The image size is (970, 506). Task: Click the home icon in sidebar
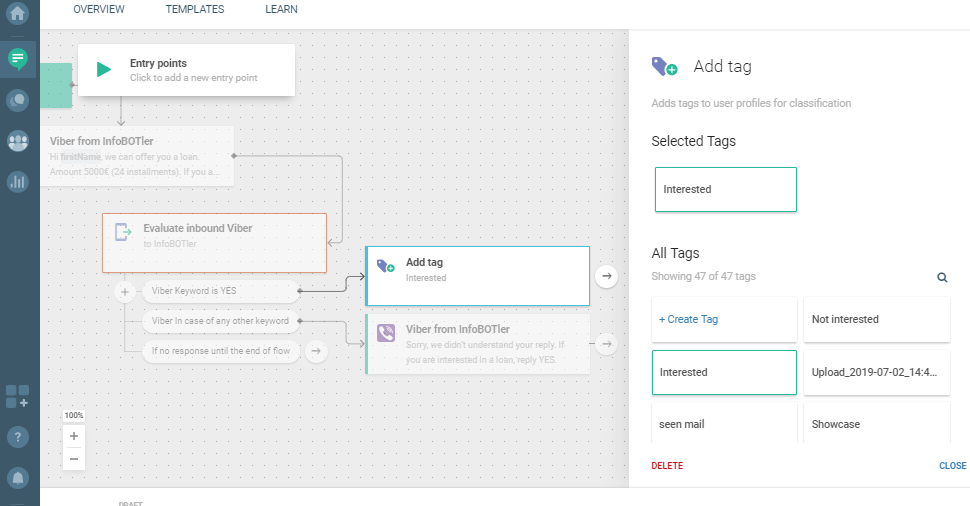pos(18,15)
